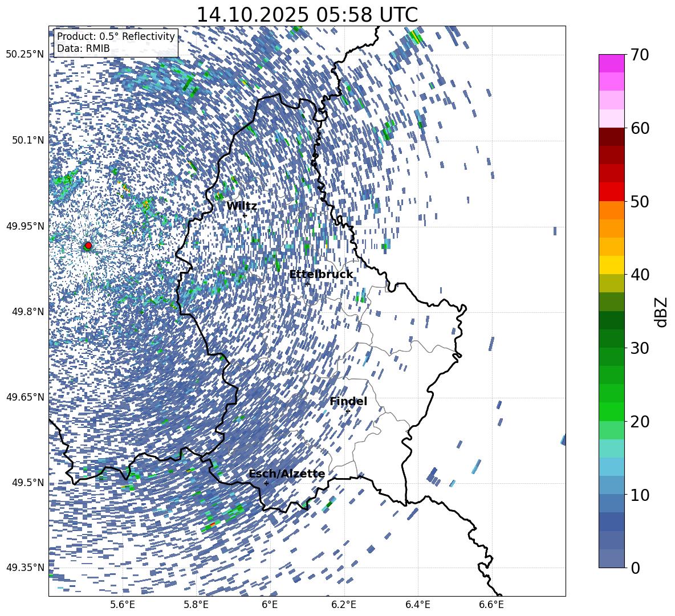
Task: Click the cross marker below Ettelbruck
Action: coord(307,283)
